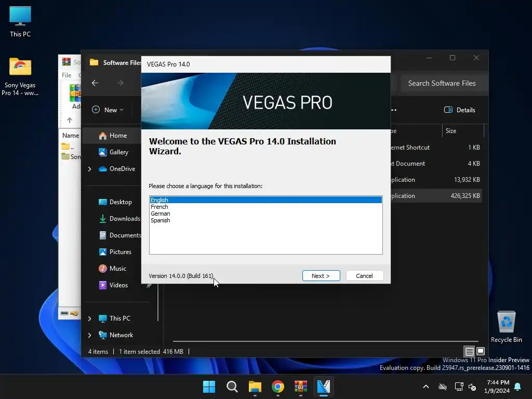Open Downloads quick access folder
This screenshot has width=532, height=399.
(119, 219)
